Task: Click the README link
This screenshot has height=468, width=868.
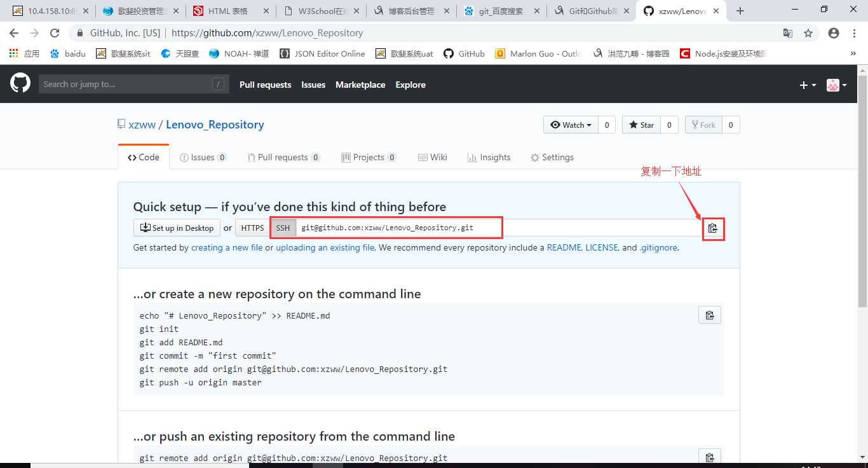Action: pyautogui.click(x=564, y=247)
